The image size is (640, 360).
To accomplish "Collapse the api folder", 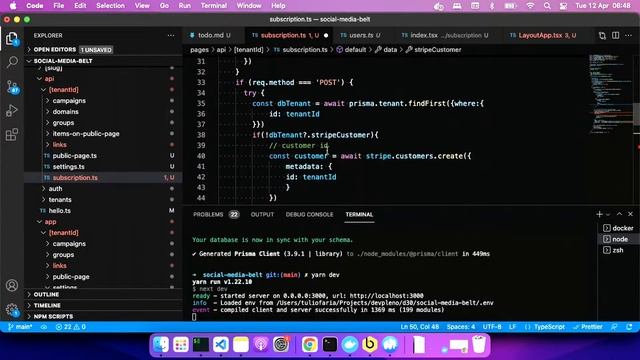I will (49, 79).
